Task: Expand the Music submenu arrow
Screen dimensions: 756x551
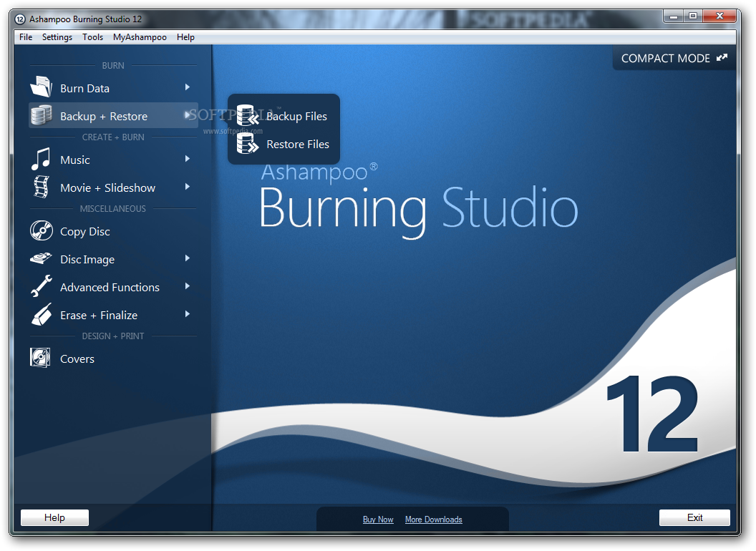Action: click(x=188, y=159)
